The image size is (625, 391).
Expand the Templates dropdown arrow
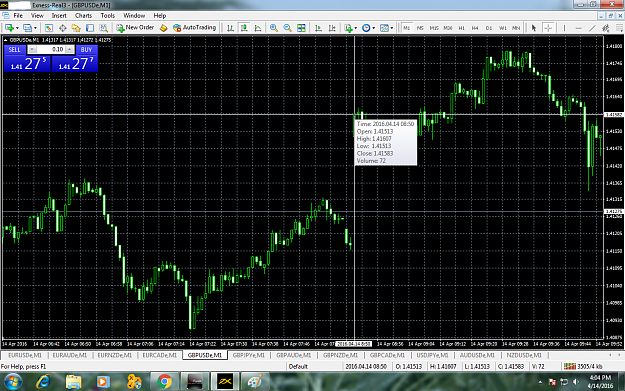pyautogui.click(x=392, y=28)
